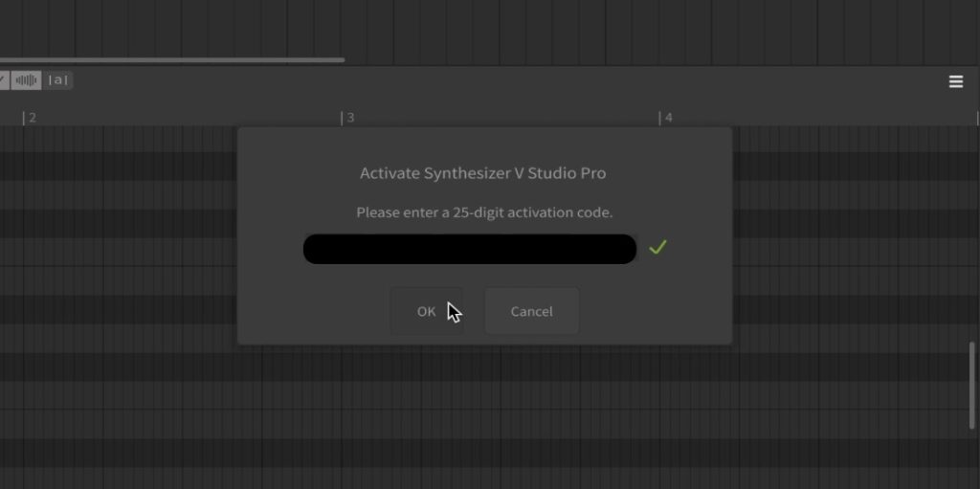Toggle the phoneme display |a| icon
Screen dimensions: 980x489
[x=59, y=80]
